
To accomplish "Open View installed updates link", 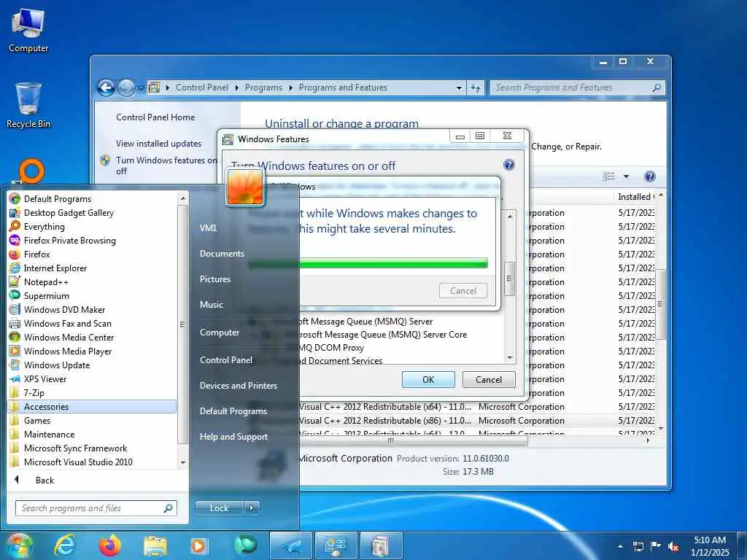I will click(158, 144).
